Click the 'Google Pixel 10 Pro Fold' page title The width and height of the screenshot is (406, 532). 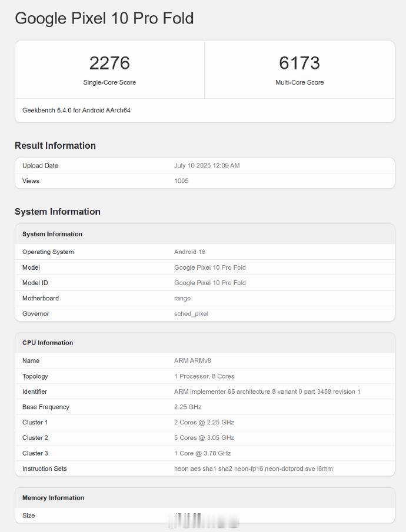[104, 19]
